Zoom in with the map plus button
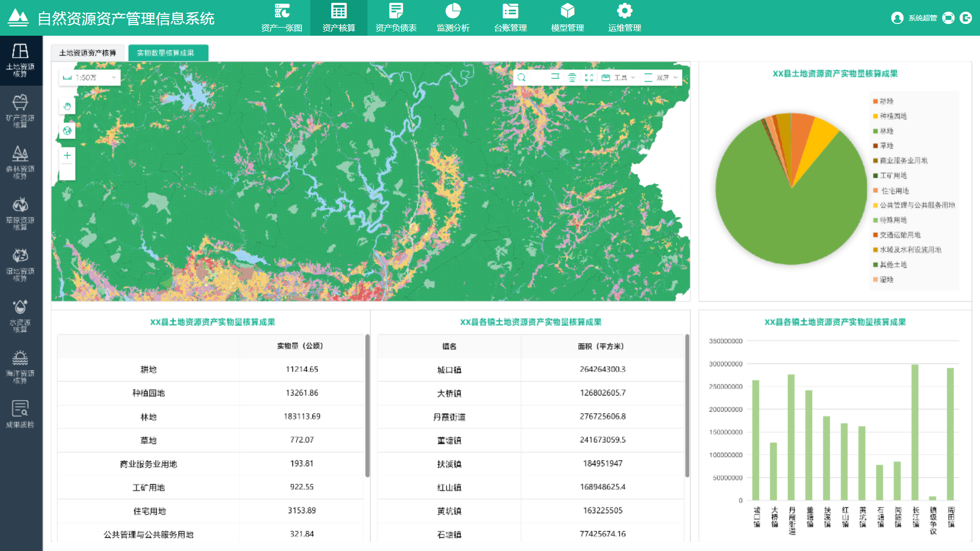Screen dimensions: 980x551 [67, 156]
